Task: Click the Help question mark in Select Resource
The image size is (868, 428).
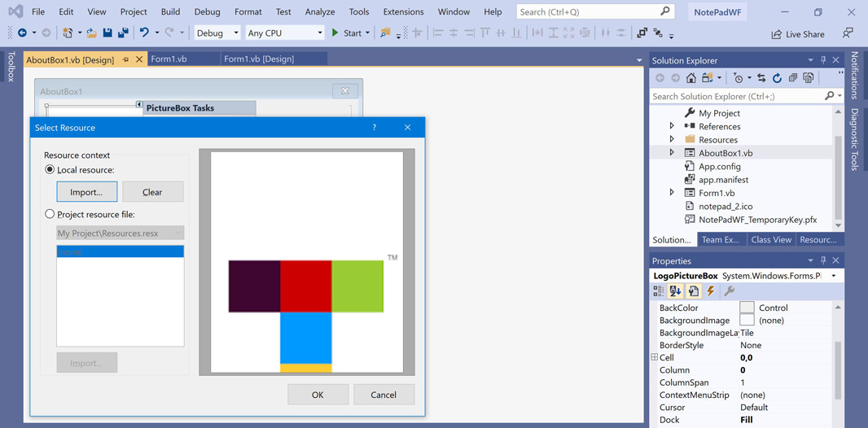Action: click(375, 128)
